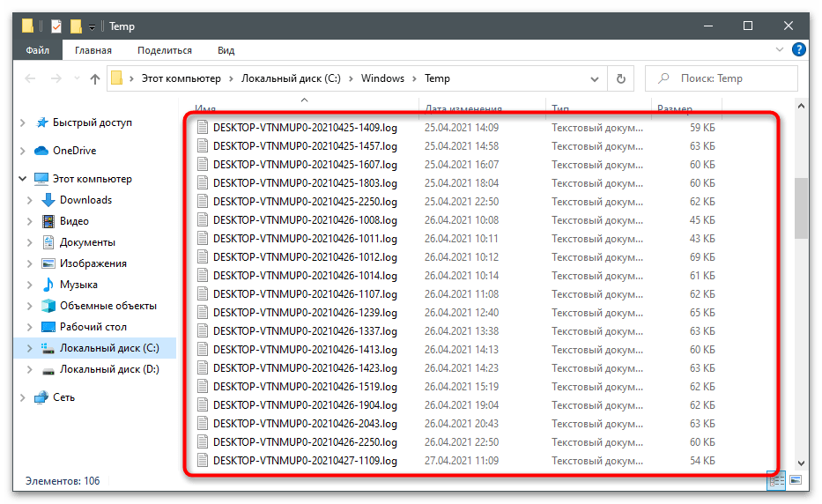Image resolution: width=822 pixels, height=504 pixels.
Task: Select file DESKTOP-VTNMUP0-20210427-1109.log
Action: [305, 461]
